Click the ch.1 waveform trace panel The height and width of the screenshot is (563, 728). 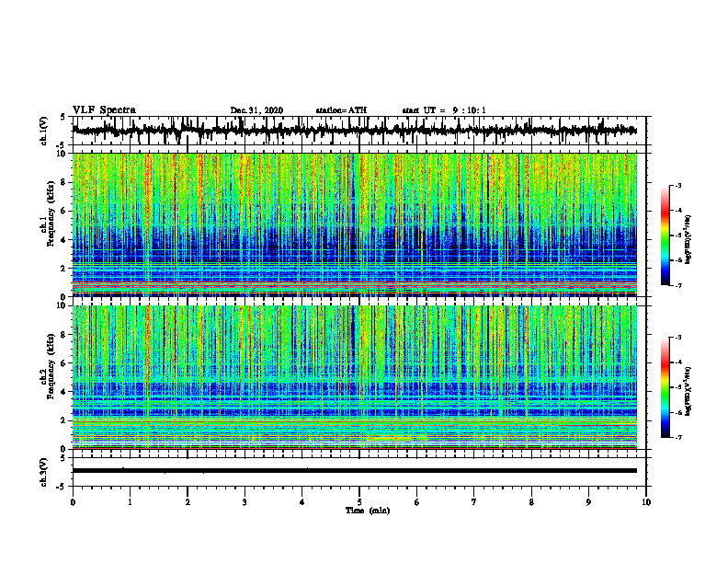(359, 131)
